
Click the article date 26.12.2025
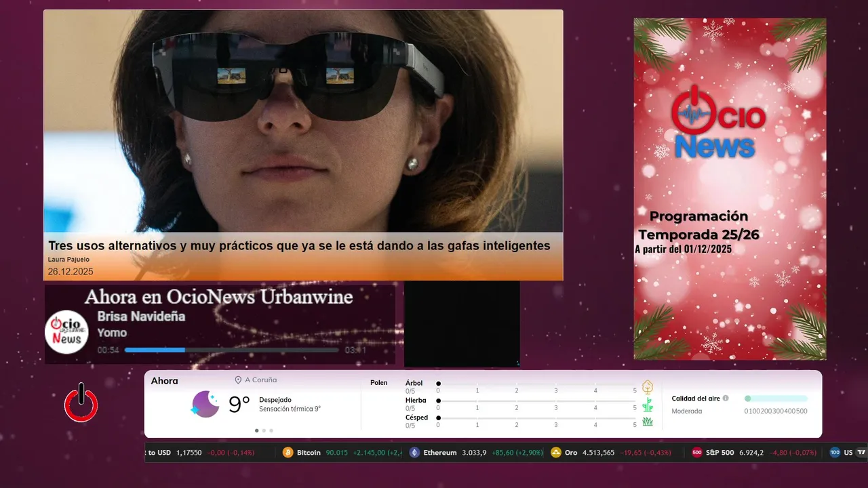[x=71, y=272]
